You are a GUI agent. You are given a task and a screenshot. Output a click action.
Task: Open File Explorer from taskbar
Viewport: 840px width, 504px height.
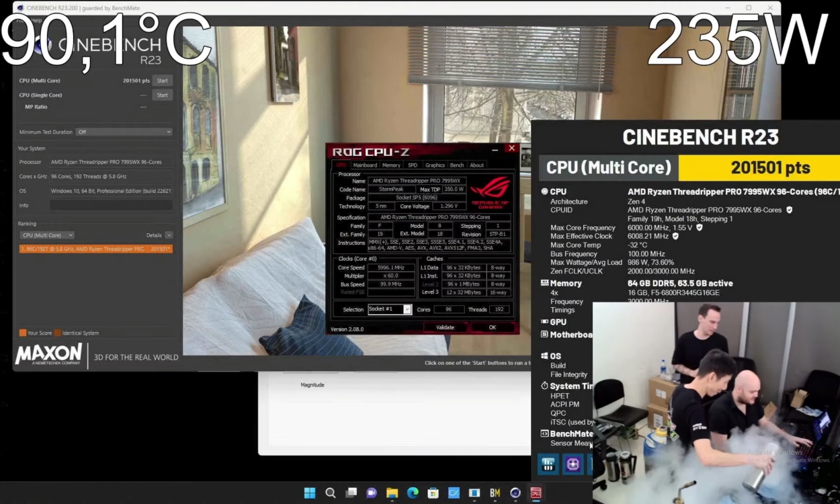point(392,493)
